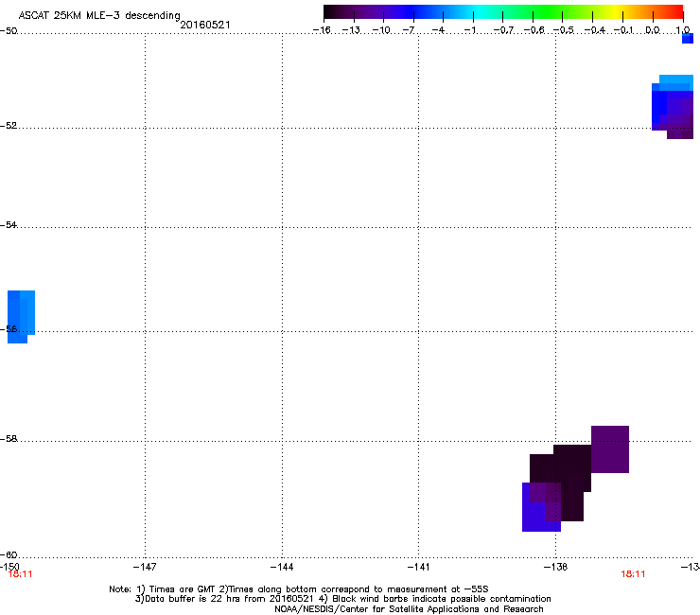Viewport: 700px width, 615px height.
Task: Click the note about GMT times at -55S
Action: click(x=298, y=589)
